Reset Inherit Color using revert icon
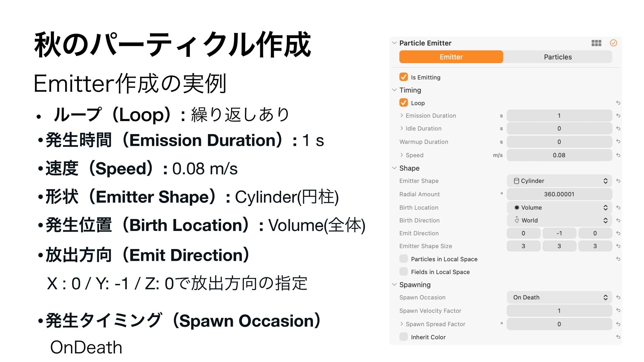This screenshot has width=644, height=362. (x=618, y=337)
